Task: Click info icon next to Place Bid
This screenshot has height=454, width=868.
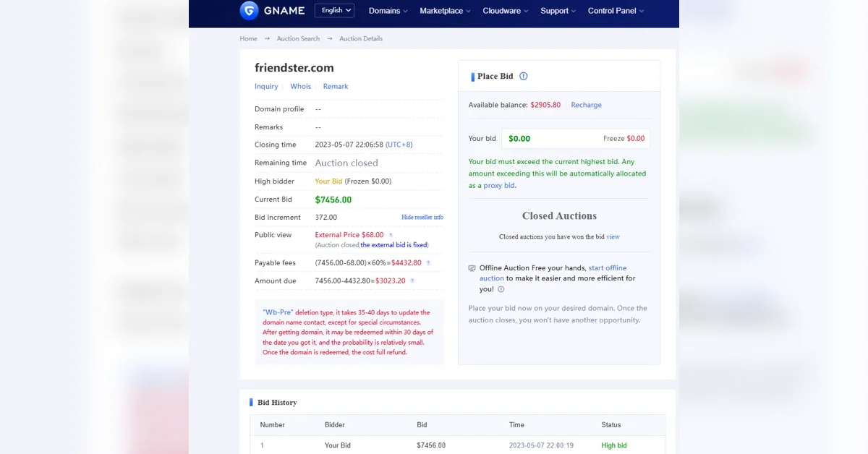Action: pyautogui.click(x=524, y=76)
